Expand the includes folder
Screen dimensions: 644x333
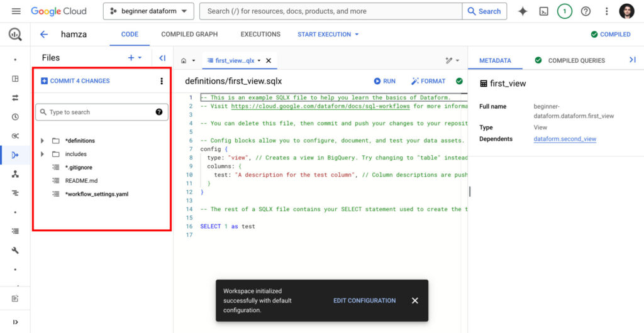pyautogui.click(x=42, y=154)
